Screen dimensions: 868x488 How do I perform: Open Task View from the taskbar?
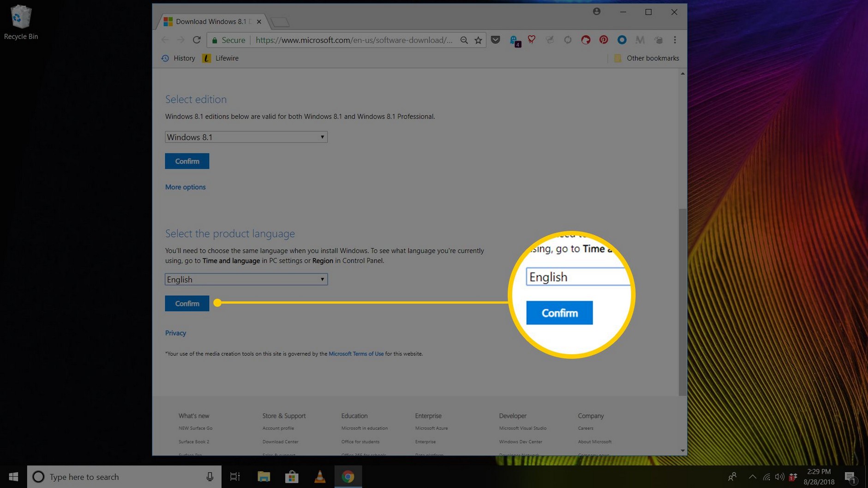pyautogui.click(x=235, y=476)
